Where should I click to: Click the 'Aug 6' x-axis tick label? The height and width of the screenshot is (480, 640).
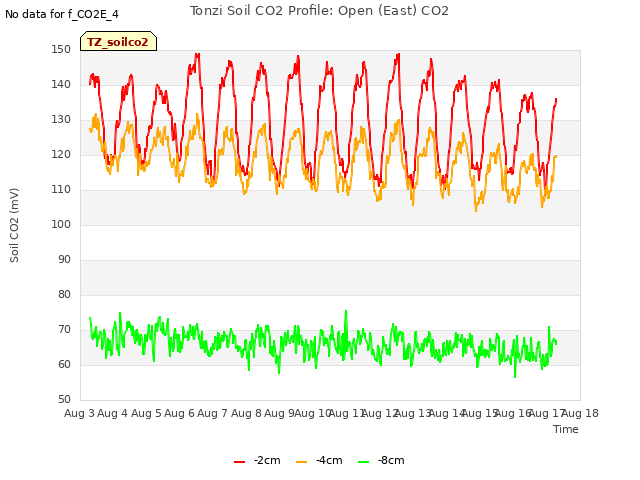179,413
